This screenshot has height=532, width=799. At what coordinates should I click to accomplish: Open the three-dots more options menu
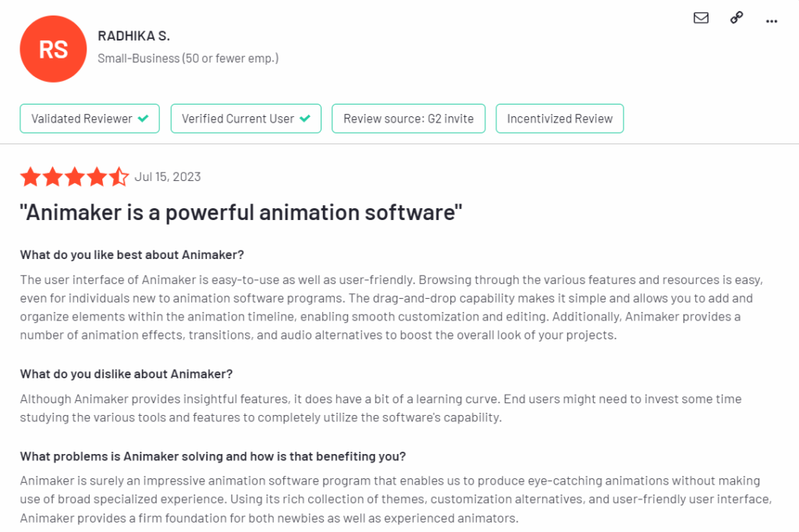(x=772, y=21)
